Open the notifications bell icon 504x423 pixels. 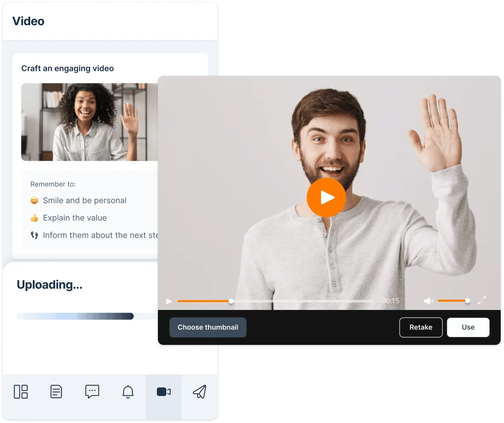click(x=128, y=392)
